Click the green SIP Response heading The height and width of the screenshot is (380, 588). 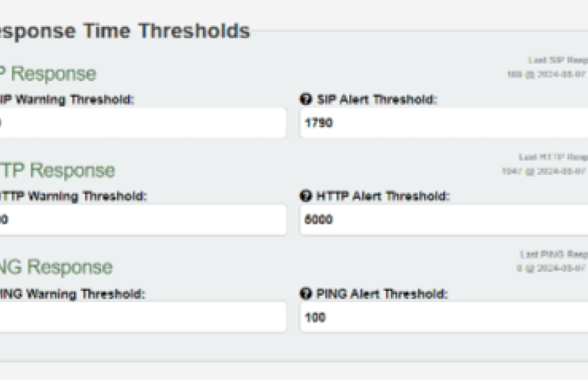48,74
